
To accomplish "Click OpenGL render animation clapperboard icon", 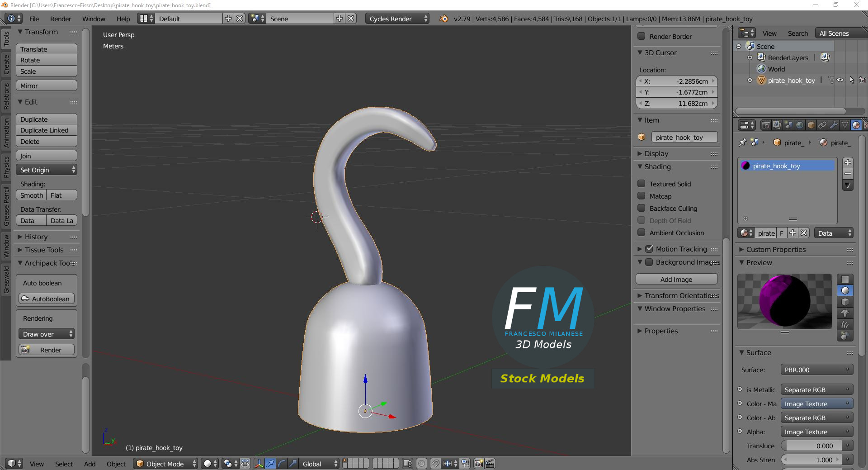I will [490, 464].
